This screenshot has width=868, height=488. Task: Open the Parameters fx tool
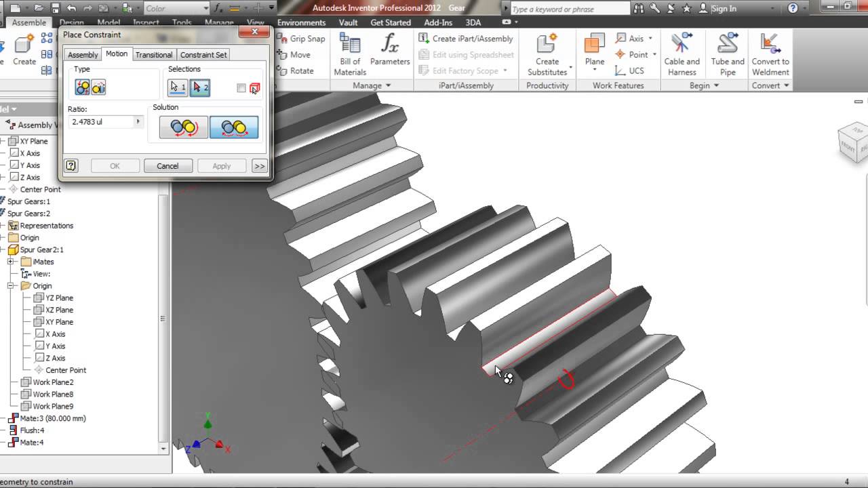click(390, 49)
